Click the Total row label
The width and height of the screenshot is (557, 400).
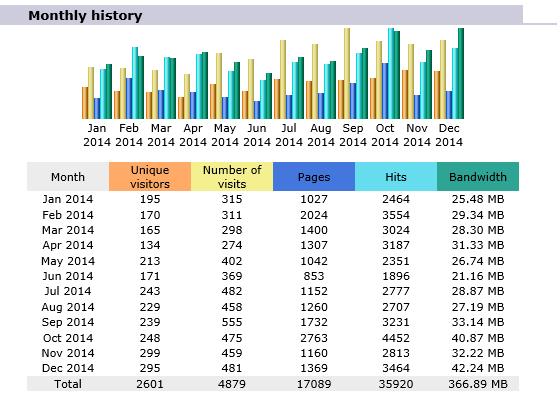68,384
